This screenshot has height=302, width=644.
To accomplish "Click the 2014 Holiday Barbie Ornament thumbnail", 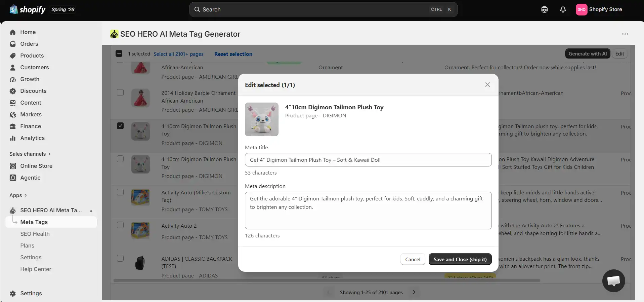I will 140,98.
